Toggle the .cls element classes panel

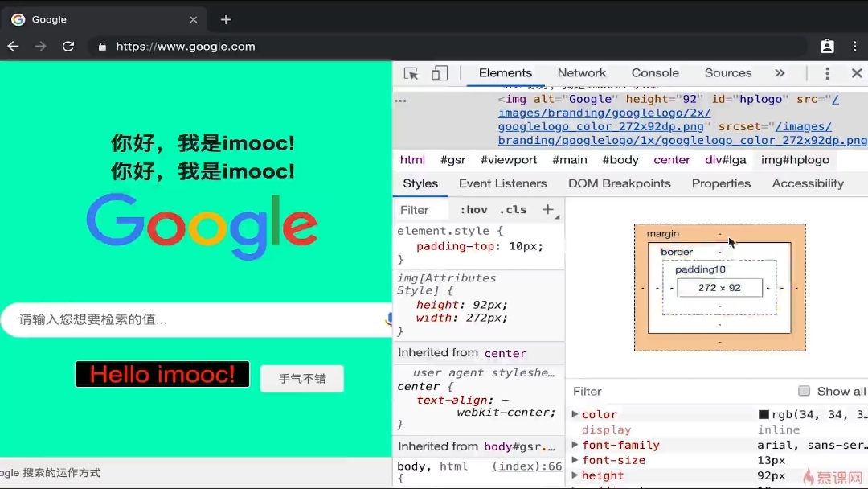[x=513, y=210]
